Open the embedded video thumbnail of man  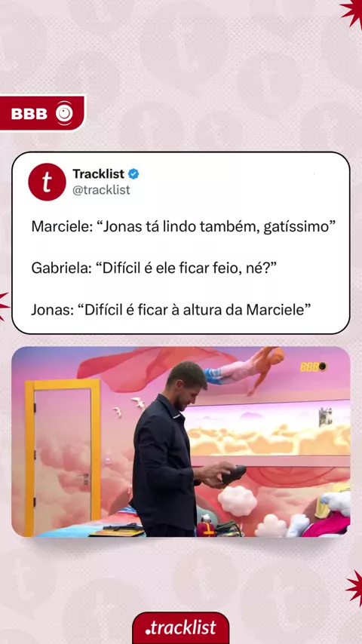(x=181, y=442)
